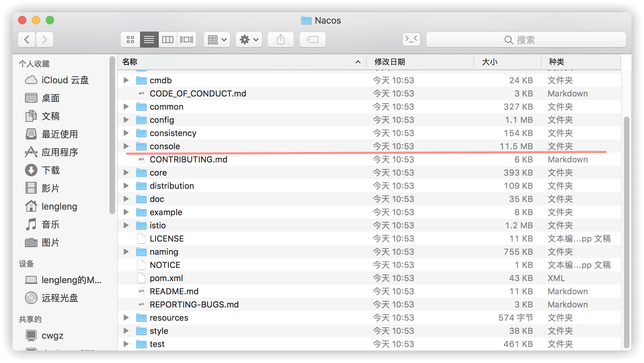644x363 pixels.
Task: Sort by the 种类 column header
Action: [x=581, y=62]
